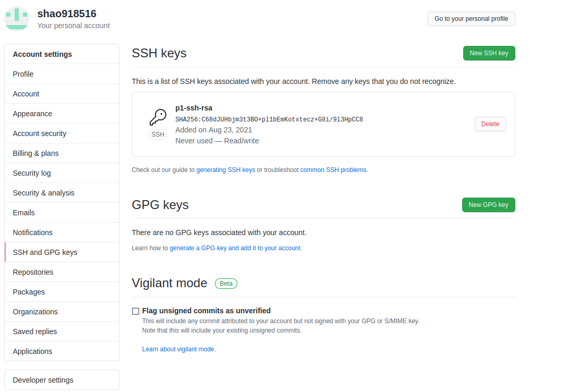Image resolution: width=580 pixels, height=392 pixels.
Task: Click the p1-ssh-rsa key title
Action: [194, 108]
